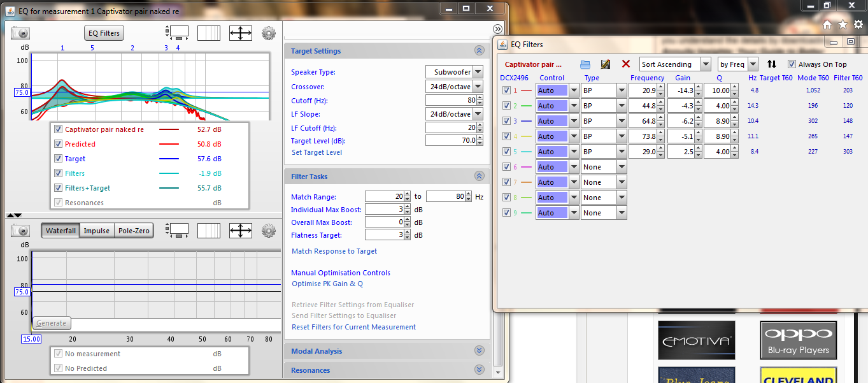Expand Resonances section
Viewport: 868px width, 383px height.
click(x=480, y=370)
